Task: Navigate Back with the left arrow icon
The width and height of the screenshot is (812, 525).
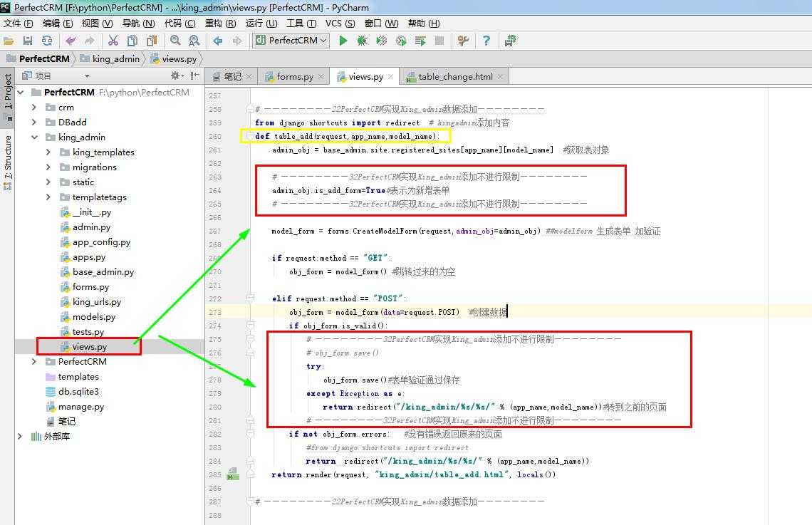Action: coord(218,41)
